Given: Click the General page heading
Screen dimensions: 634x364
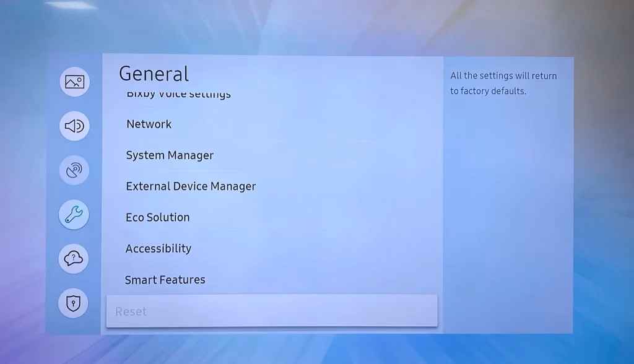Looking at the screenshot, I should [x=154, y=73].
